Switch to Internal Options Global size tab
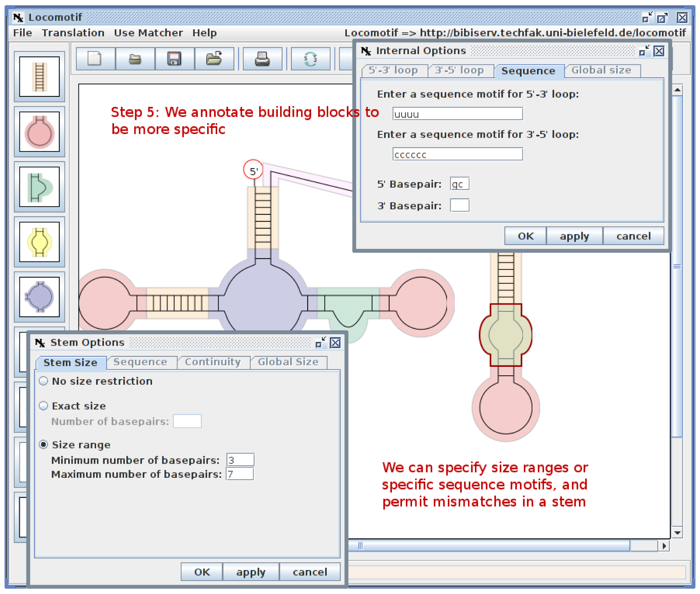This screenshot has width=700, height=594. [x=602, y=70]
